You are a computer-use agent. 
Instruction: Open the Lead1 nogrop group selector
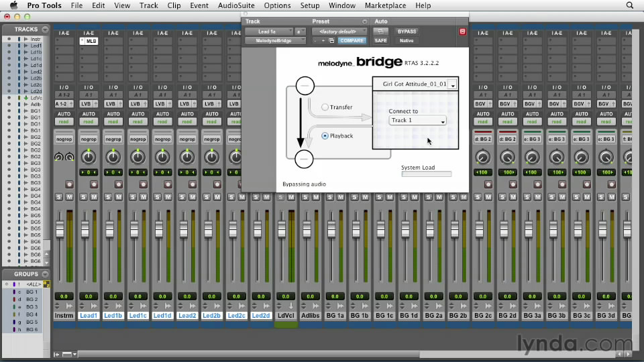coord(89,139)
